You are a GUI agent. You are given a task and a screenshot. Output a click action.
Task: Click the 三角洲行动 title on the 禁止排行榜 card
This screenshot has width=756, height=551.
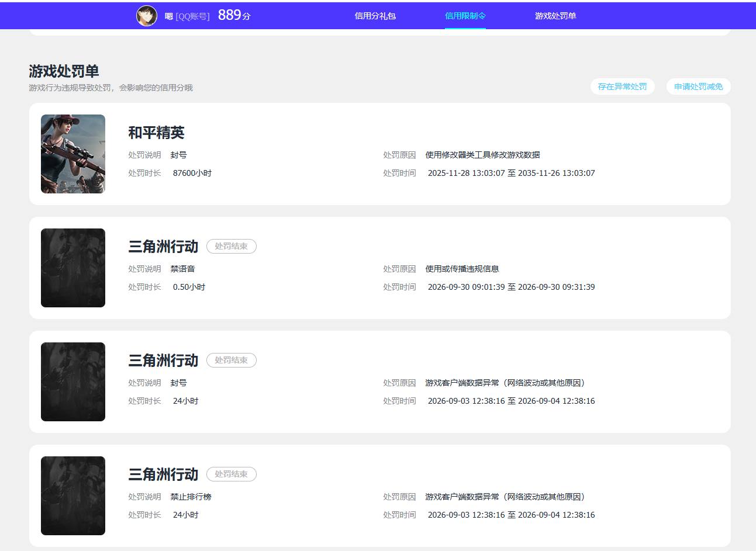pos(164,474)
